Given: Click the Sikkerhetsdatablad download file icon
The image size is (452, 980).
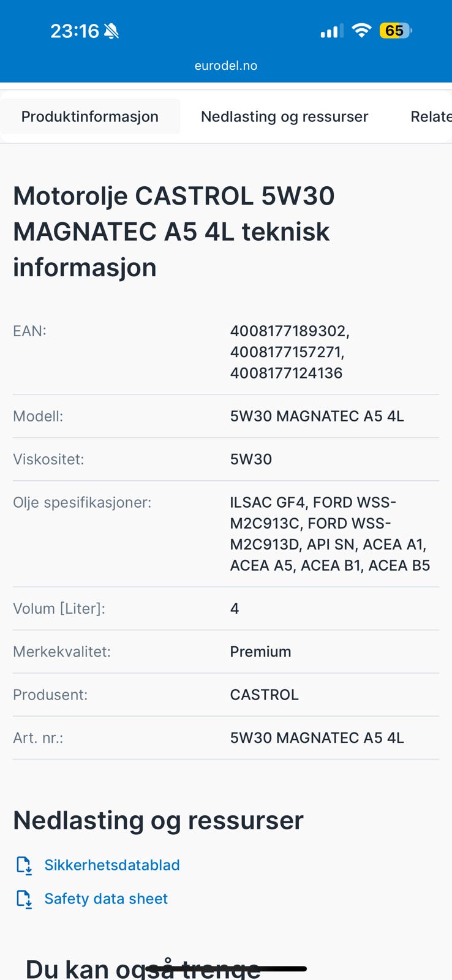Looking at the screenshot, I should tap(24, 865).
